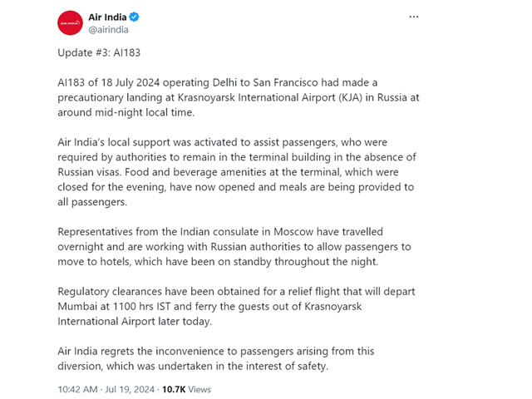Click the Air India display name
Screen dimensions: 532x399
tap(107, 17)
